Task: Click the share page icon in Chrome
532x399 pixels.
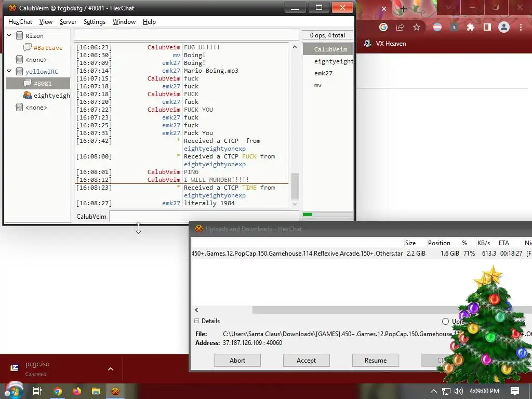Action: (x=401, y=27)
